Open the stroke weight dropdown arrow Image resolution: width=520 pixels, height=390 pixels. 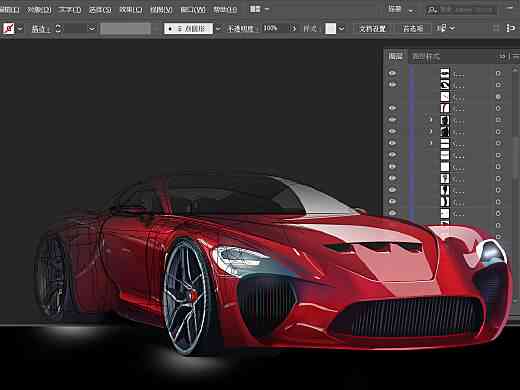92,29
